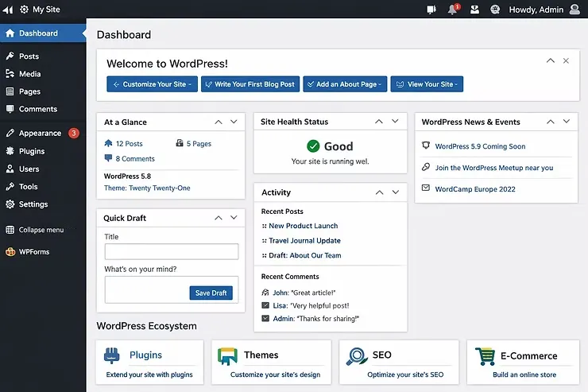Collapse the Welcome to WordPress panel
The image size is (588, 392).
click(x=551, y=60)
